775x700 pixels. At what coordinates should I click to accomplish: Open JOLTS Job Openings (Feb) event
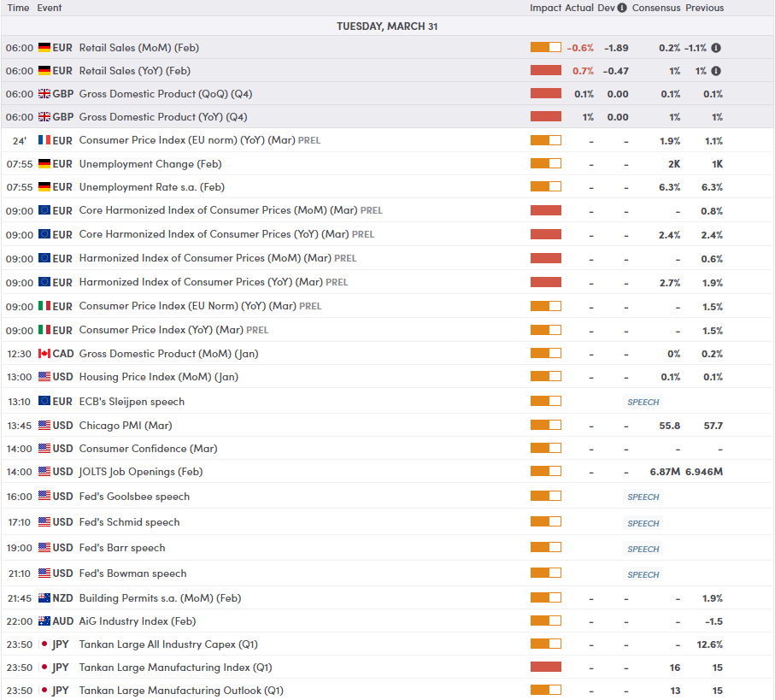(141, 472)
